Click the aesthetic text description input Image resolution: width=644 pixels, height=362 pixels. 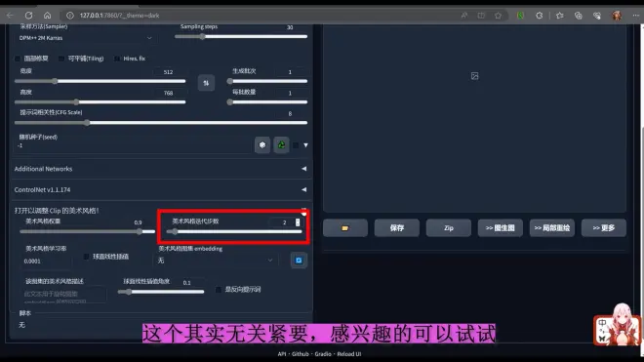pyautogui.click(x=64, y=295)
